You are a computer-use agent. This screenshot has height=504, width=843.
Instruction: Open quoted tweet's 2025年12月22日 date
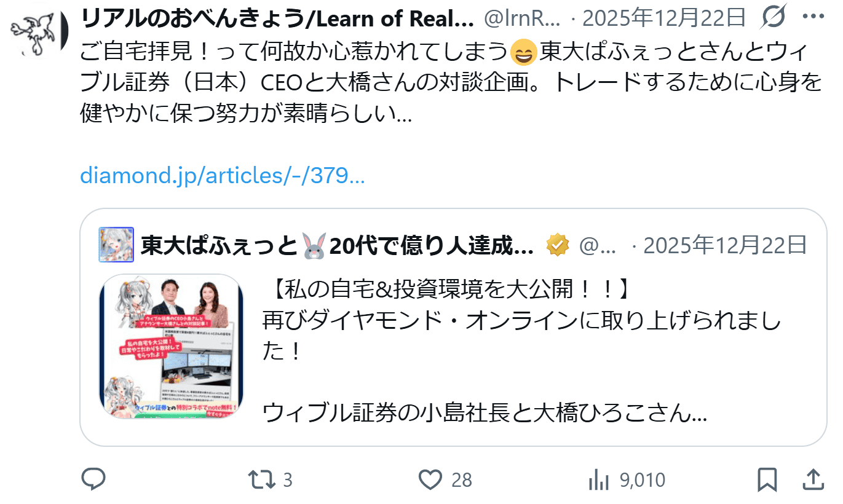coord(725,246)
